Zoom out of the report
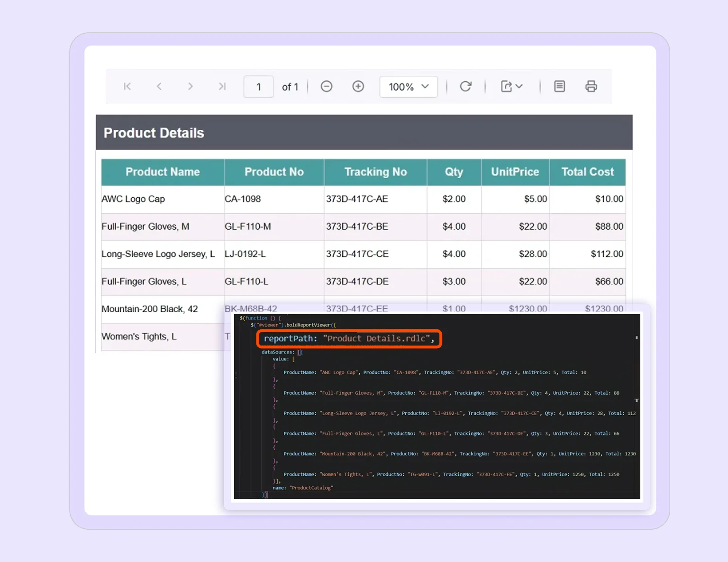This screenshot has height=562, width=728. (x=326, y=86)
